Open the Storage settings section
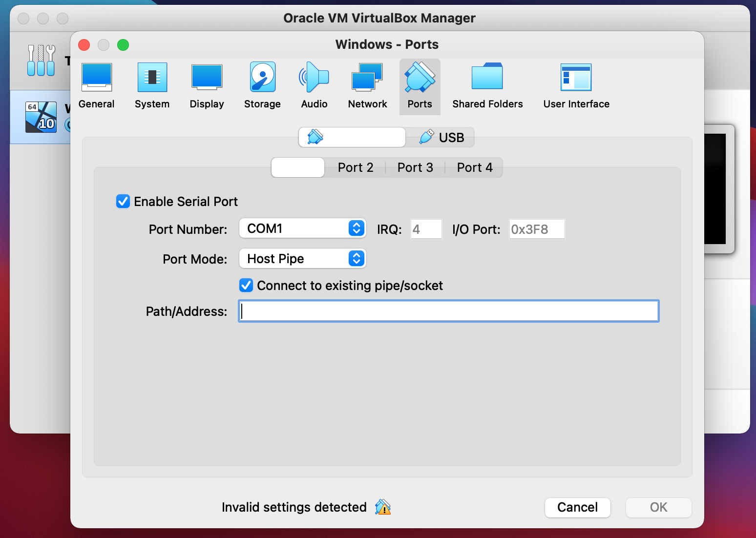The height and width of the screenshot is (538, 756). click(x=262, y=86)
